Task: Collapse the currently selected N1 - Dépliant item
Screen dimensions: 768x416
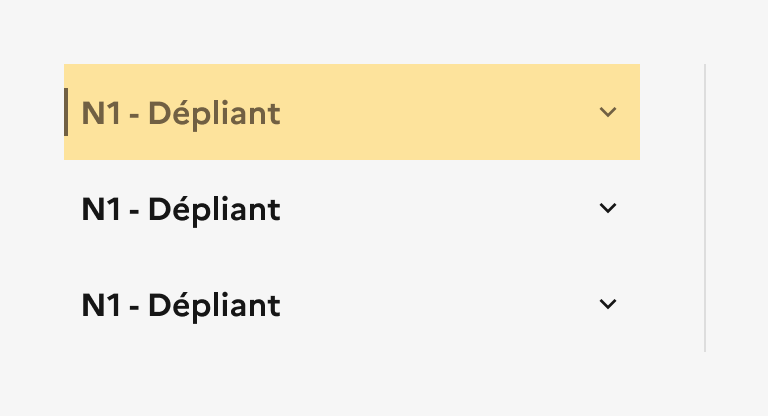Action: (x=352, y=112)
